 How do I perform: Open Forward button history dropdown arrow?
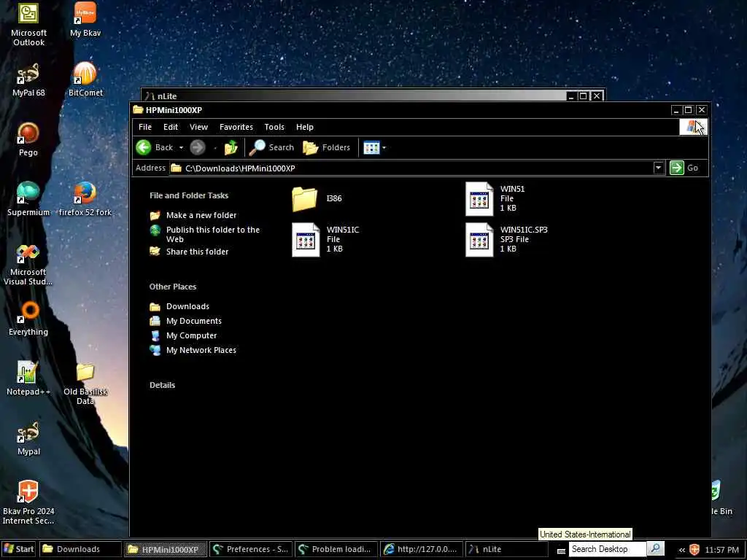click(x=215, y=147)
